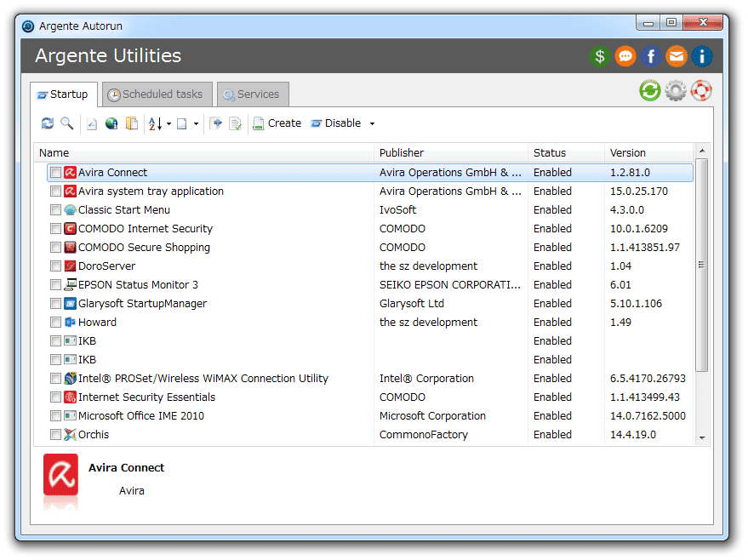Tick the Classic Start Menu checkbox
This screenshot has width=748, height=560.
(56, 210)
